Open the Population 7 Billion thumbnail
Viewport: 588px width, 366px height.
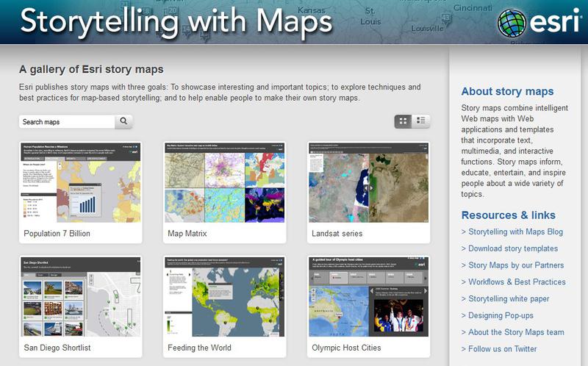[81, 183]
